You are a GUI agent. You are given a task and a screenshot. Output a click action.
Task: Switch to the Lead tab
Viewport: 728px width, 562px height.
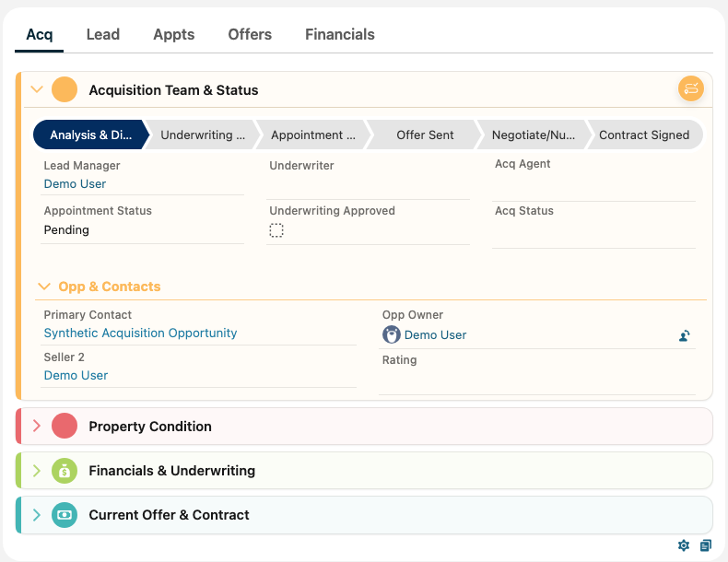pyautogui.click(x=103, y=35)
